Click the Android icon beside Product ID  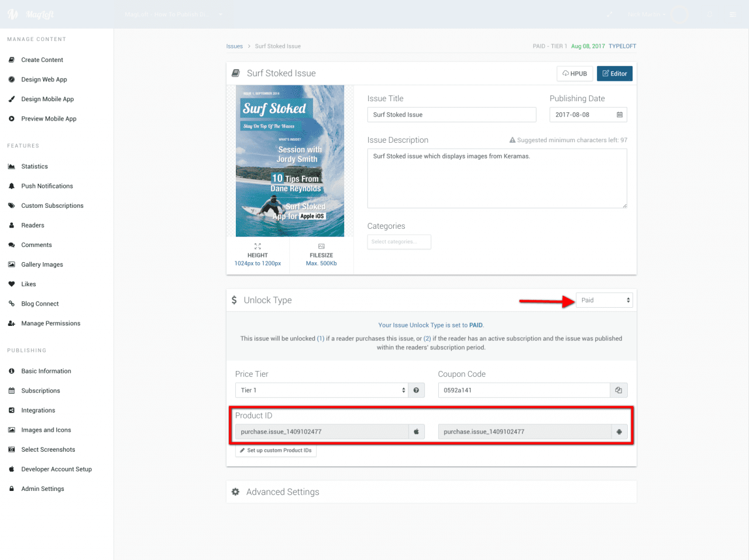(x=619, y=432)
